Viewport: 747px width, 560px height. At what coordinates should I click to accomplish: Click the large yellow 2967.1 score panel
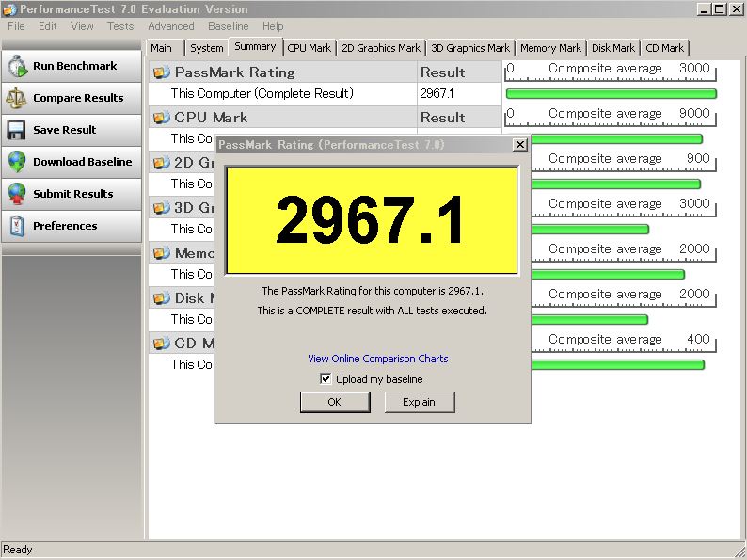coord(372,220)
